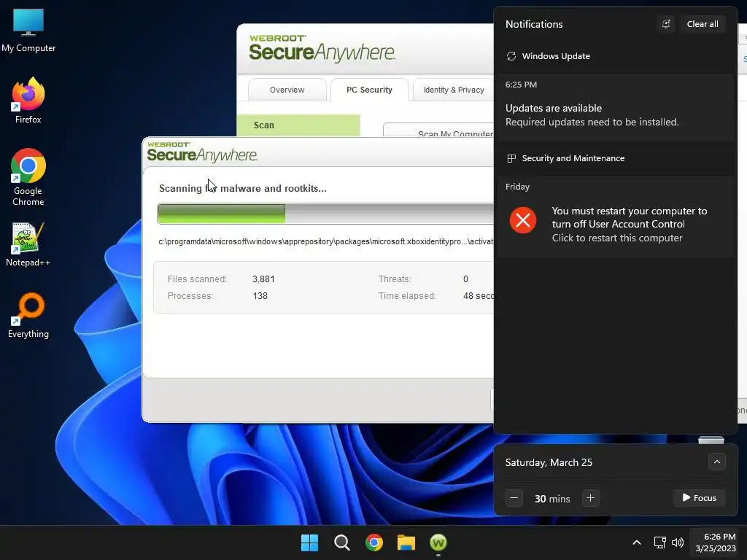Click the red error icon in the notification

click(x=522, y=220)
